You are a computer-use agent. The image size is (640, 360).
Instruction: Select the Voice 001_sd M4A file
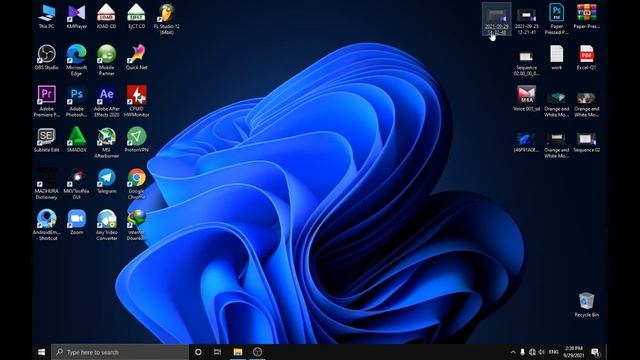[x=527, y=98]
